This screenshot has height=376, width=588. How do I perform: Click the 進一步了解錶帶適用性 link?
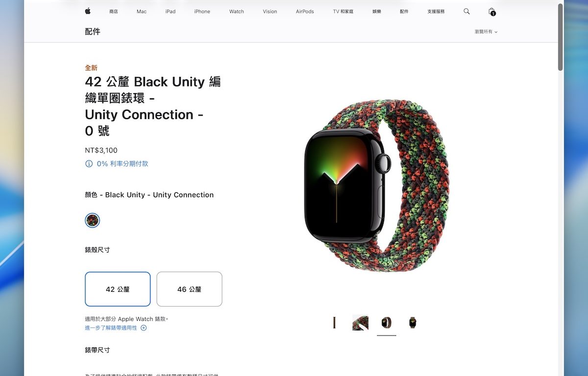tap(111, 328)
